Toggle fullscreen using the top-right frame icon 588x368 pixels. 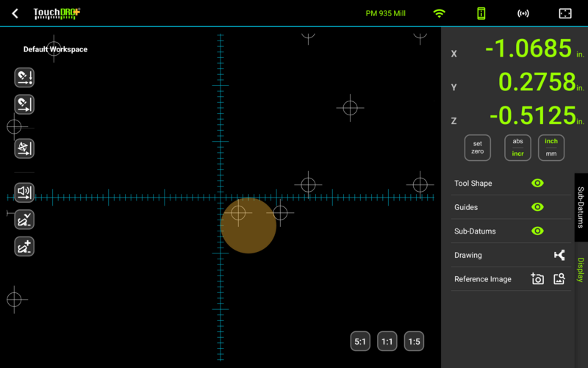[565, 13]
